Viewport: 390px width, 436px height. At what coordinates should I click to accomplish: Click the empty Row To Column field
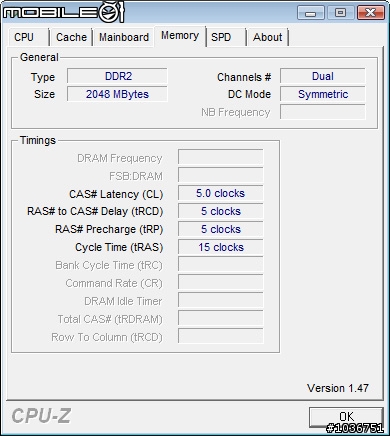[x=221, y=337]
